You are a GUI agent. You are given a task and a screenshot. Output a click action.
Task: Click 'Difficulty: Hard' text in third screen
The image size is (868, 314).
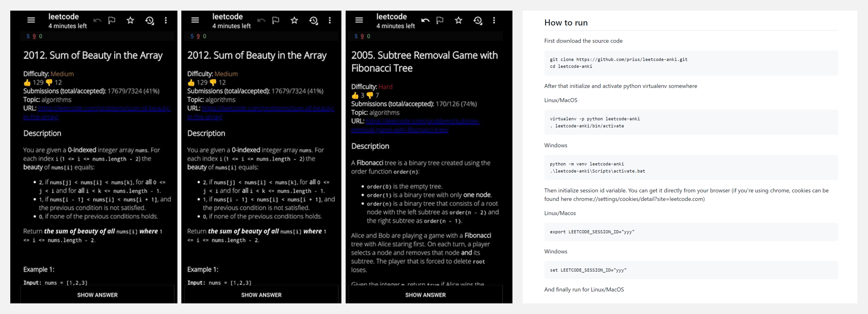[372, 87]
